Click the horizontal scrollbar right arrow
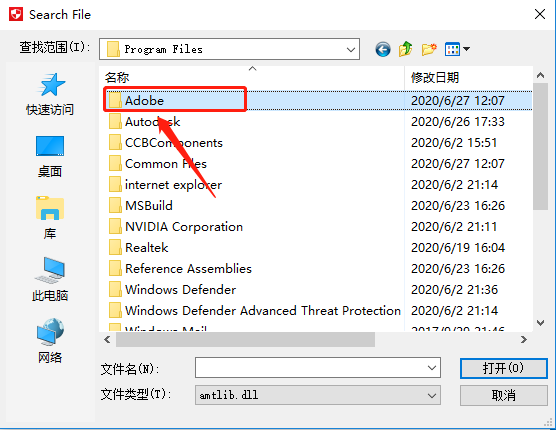This screenshot has height=430, width=556. (524, 340)
